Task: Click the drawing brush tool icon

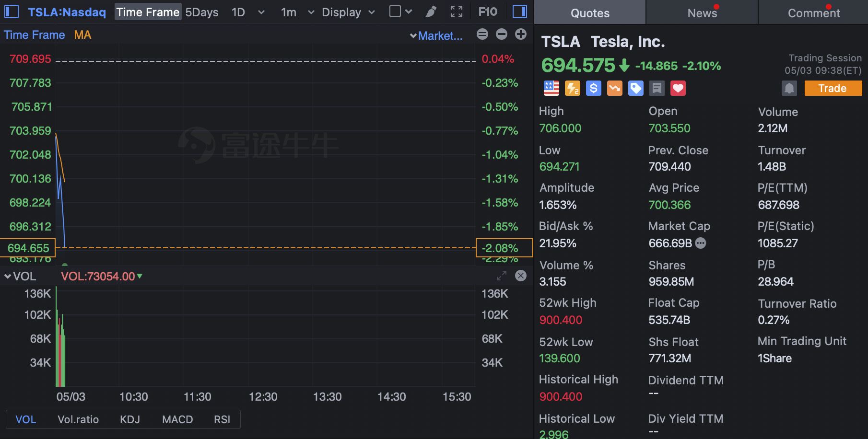Action: click(431, 12)
